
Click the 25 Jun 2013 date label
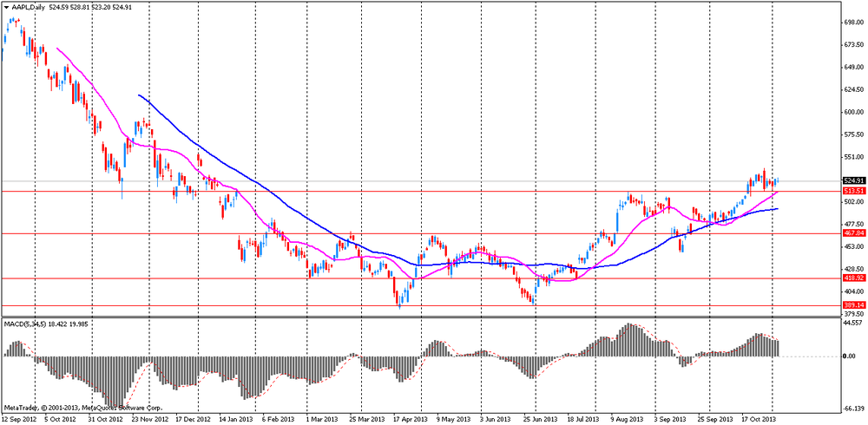click(x=542, y=420)
